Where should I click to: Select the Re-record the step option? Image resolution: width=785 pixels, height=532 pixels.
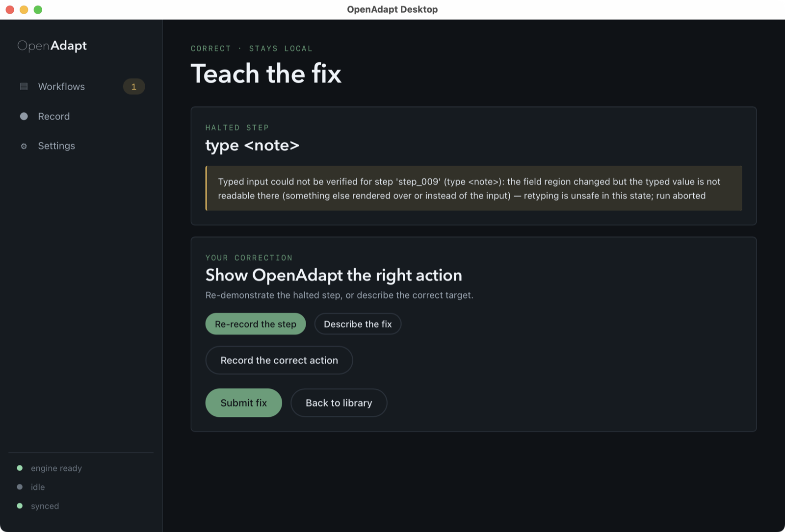(256, 324)
